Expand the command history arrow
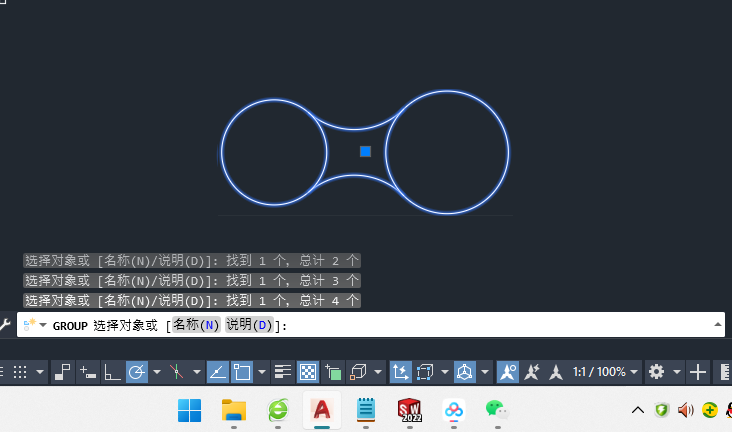 pyautogui.click(x=717, y=325)
